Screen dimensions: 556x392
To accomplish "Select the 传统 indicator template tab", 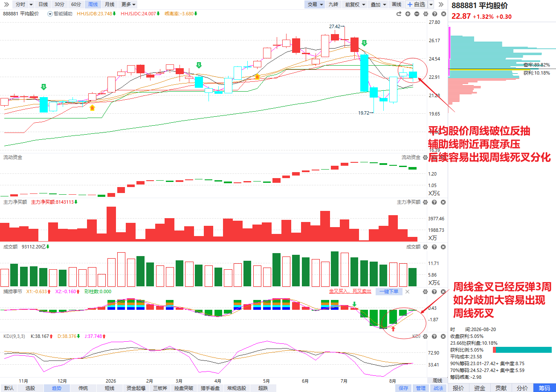I will point(83,388).
